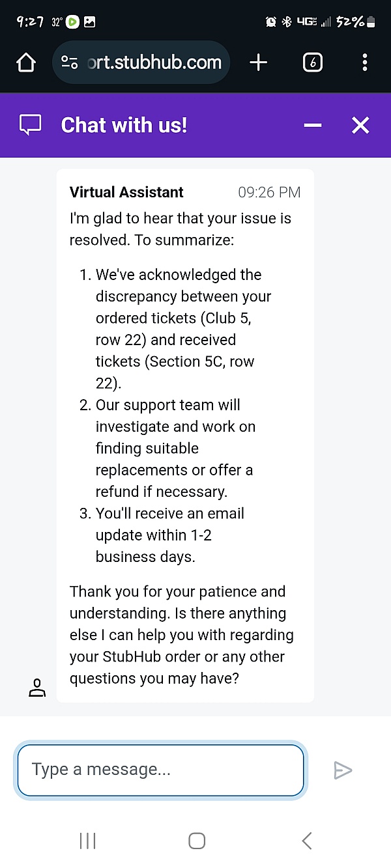The height and width of the screenshot is (868, 391).
Task: Minimize the chat window
Action: (x=313, y=125)
